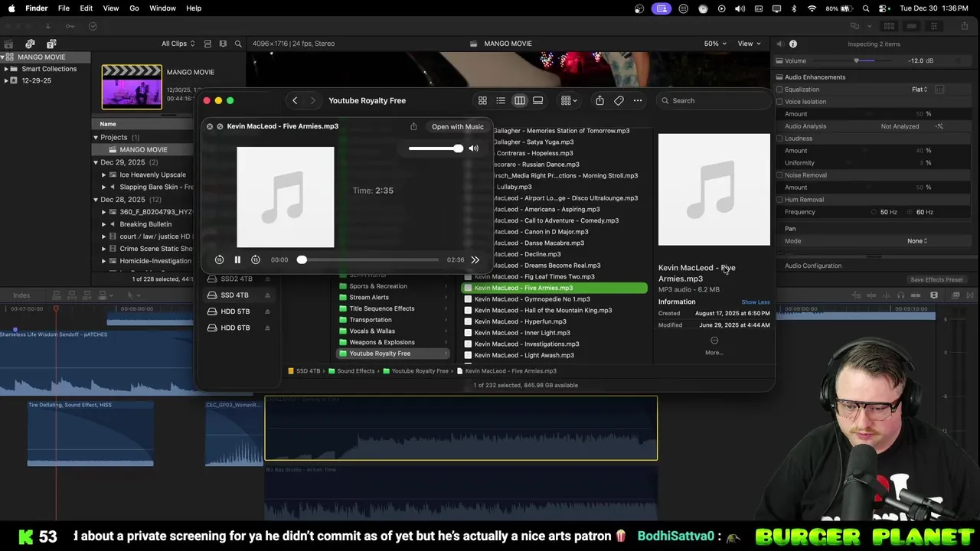Click the share icon in the Quick Look preview

(x=413, y=126)
